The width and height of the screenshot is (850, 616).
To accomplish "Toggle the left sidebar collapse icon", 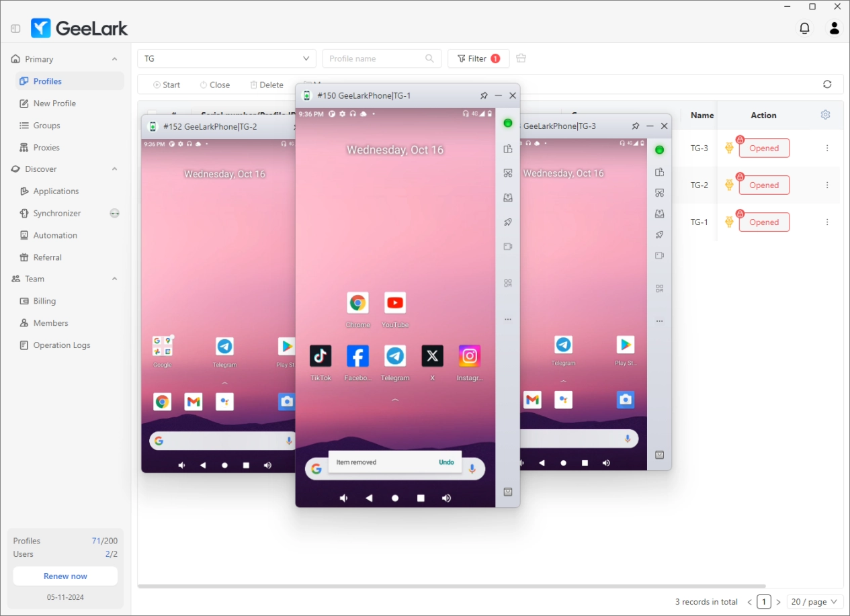I will 15,29.
